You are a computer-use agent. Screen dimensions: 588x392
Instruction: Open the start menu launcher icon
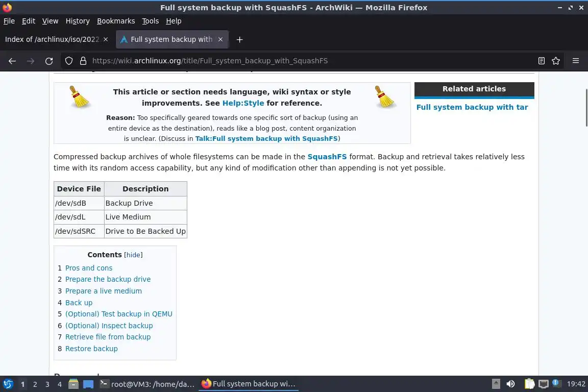click(x=8, y=384)
